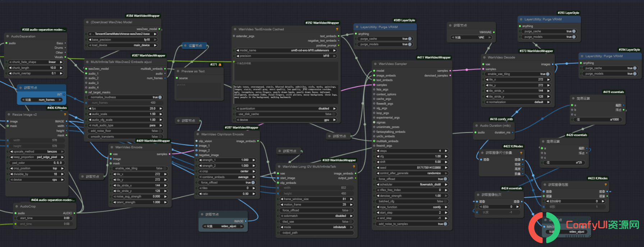The image size is (644, 247).
Task: Increase frame_window_size with its right arrow
Action: point(351,199)
